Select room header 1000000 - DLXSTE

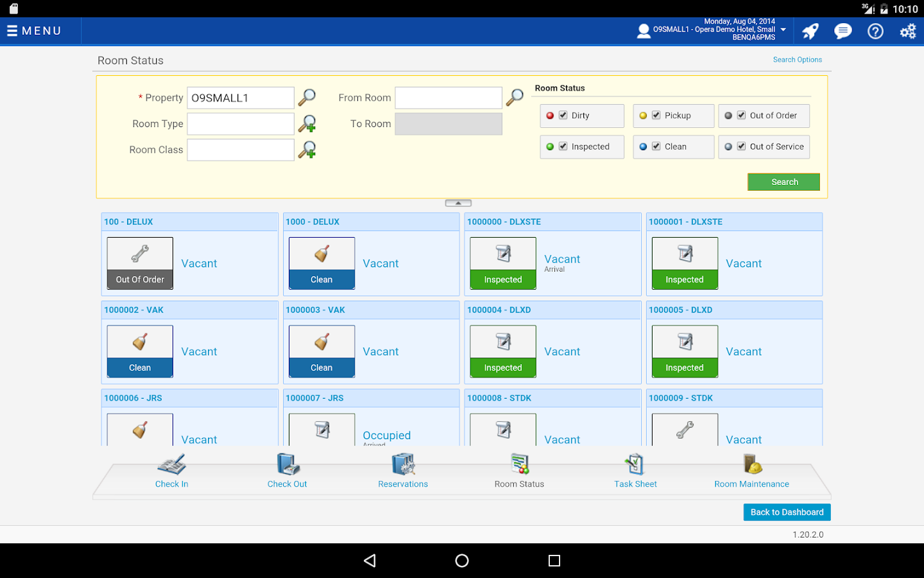pos(552,222)
